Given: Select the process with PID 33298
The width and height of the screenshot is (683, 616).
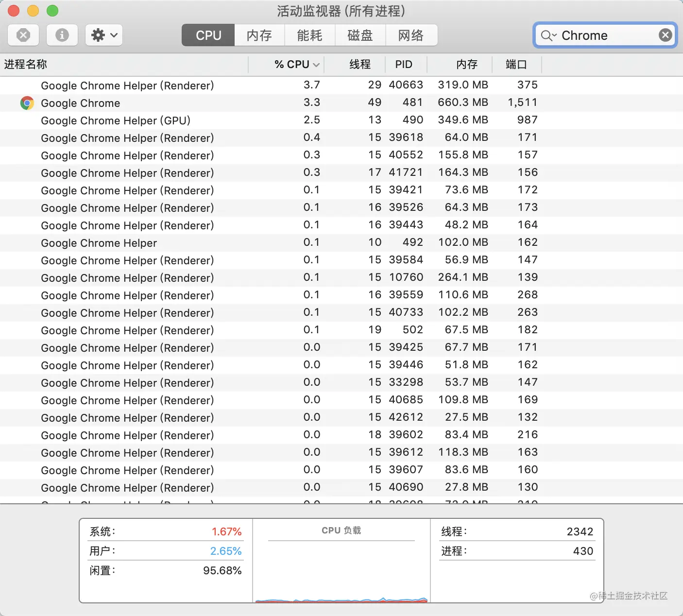Looking at the screenshot, I should pos(341,383).
